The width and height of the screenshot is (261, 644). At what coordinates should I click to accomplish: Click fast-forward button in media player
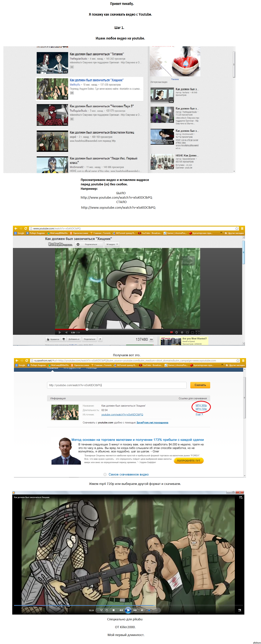pyautogui.click(x=135, y=610)
